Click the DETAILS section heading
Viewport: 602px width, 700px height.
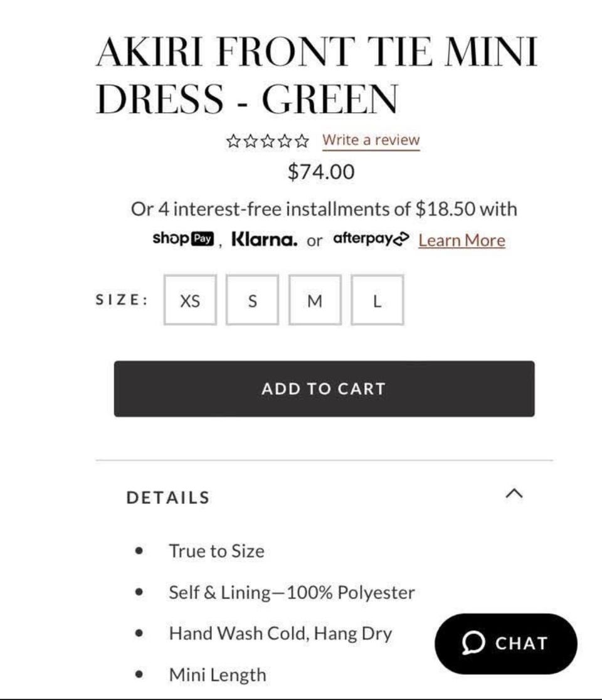(168, 497)
